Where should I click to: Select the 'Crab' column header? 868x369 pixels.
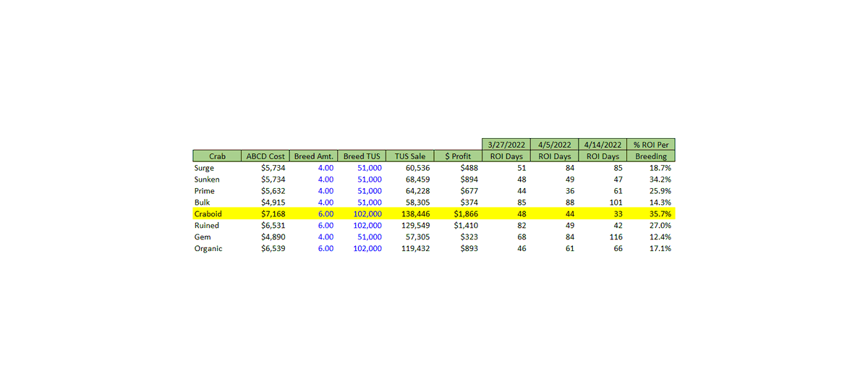coord(217,156)
